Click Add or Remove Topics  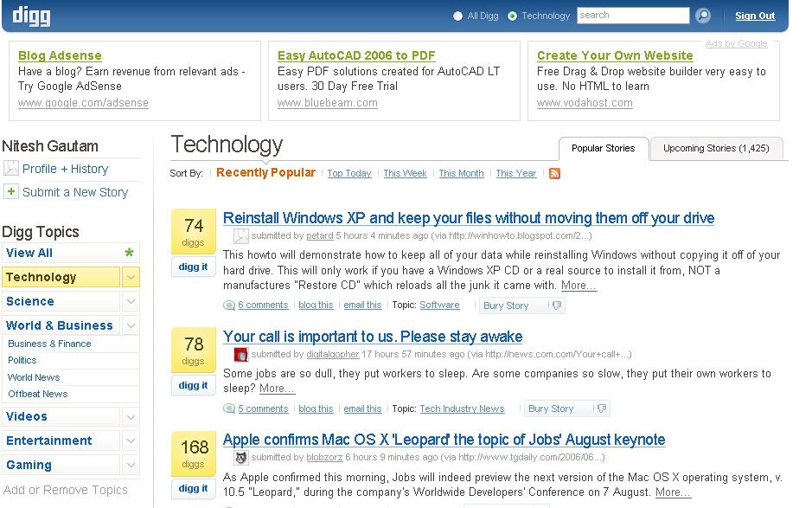(65, 490)
